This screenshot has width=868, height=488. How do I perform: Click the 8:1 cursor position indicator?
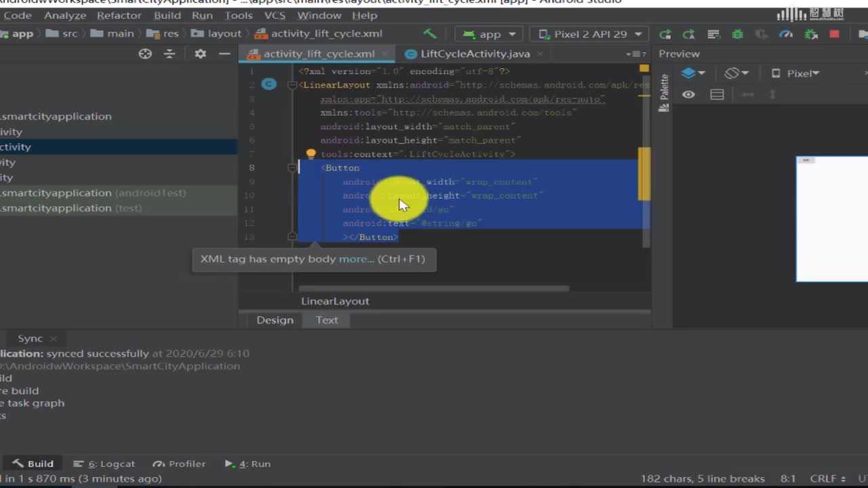(x=787, y=479)
